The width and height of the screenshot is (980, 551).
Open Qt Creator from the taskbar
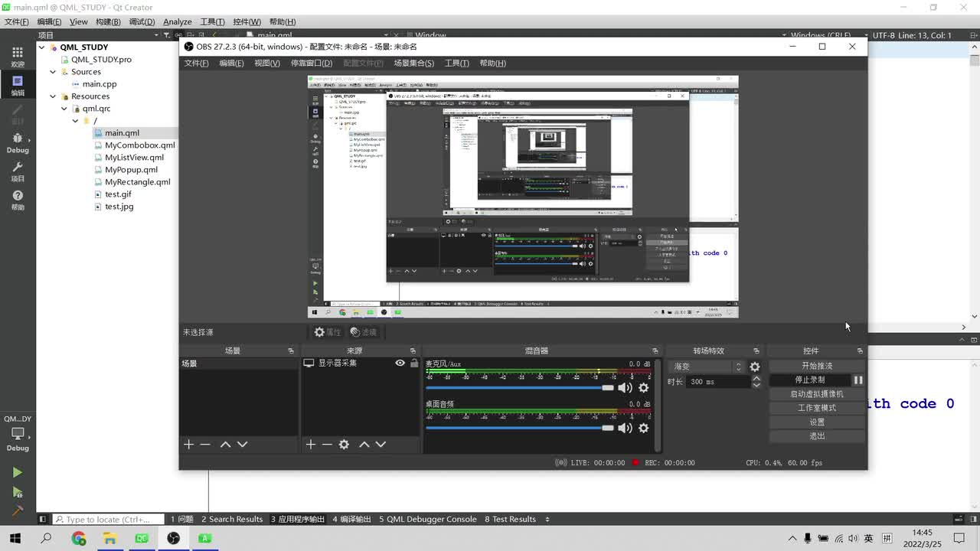(142, 538)
